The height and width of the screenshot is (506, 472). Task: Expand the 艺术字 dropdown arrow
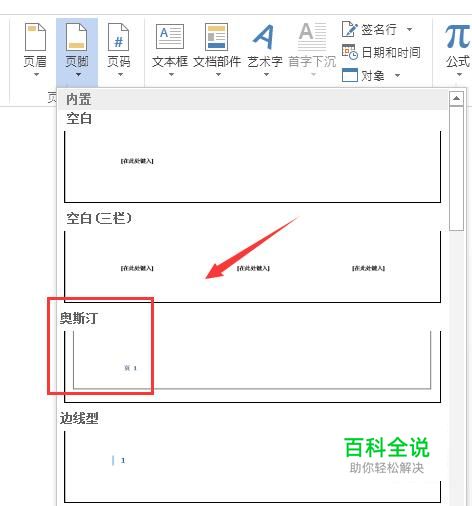click(x=266, y=74)
